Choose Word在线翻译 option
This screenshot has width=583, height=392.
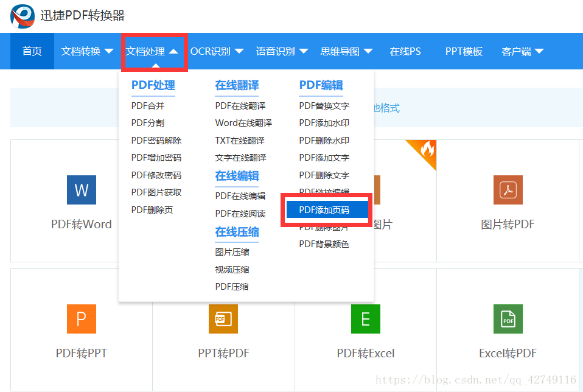[243, 123]
